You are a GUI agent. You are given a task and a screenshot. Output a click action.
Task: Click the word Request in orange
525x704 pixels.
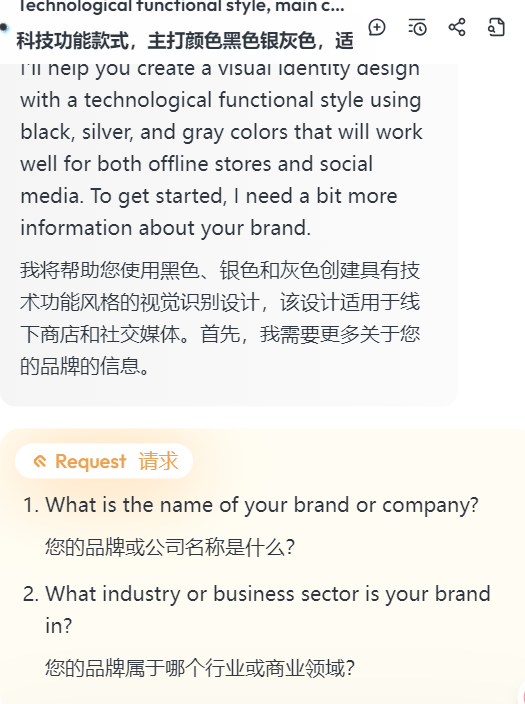pyautogui.click(x=91, y=461)
